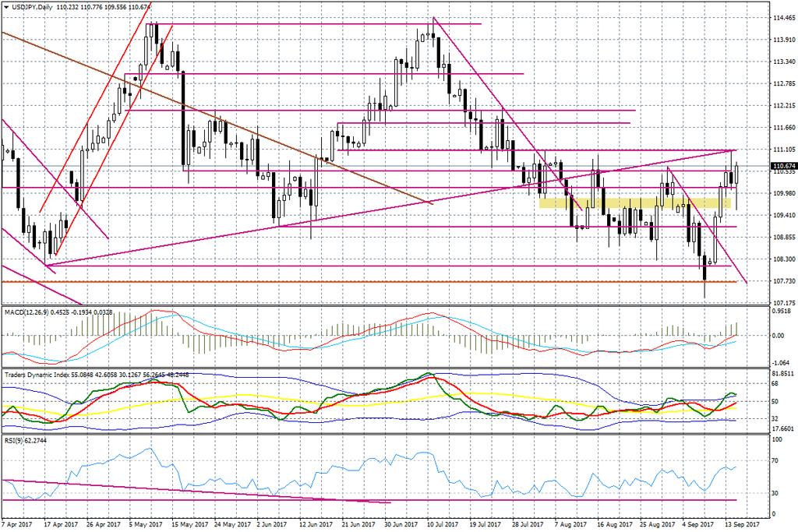The image size is (798, 532).
Task: Click the 114.465 price scale label
Action: pos(784,18)
